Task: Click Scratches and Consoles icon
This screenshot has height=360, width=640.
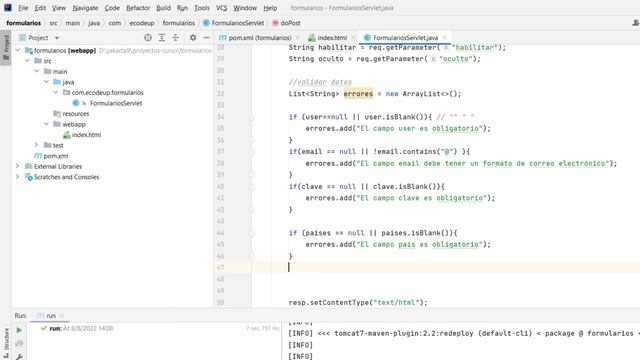Action: [29, 177]
